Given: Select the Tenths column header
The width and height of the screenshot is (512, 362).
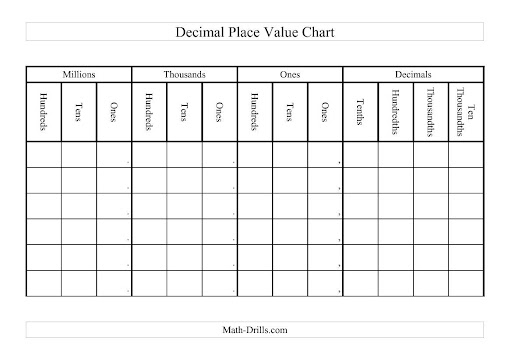Looking at the screenshot, I should coord(360,112).
